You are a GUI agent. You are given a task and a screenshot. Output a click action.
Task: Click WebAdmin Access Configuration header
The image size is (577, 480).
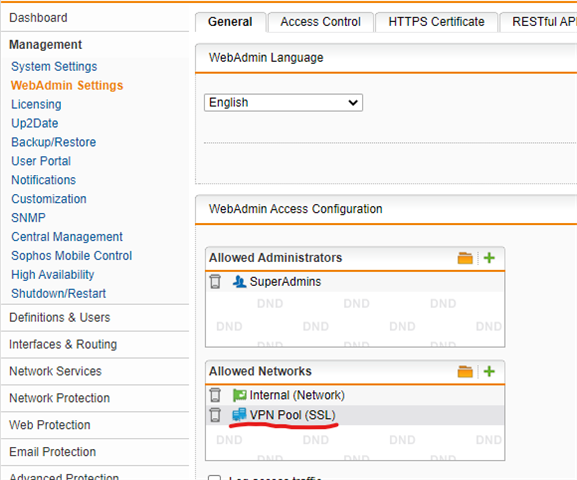coord(295,209)
